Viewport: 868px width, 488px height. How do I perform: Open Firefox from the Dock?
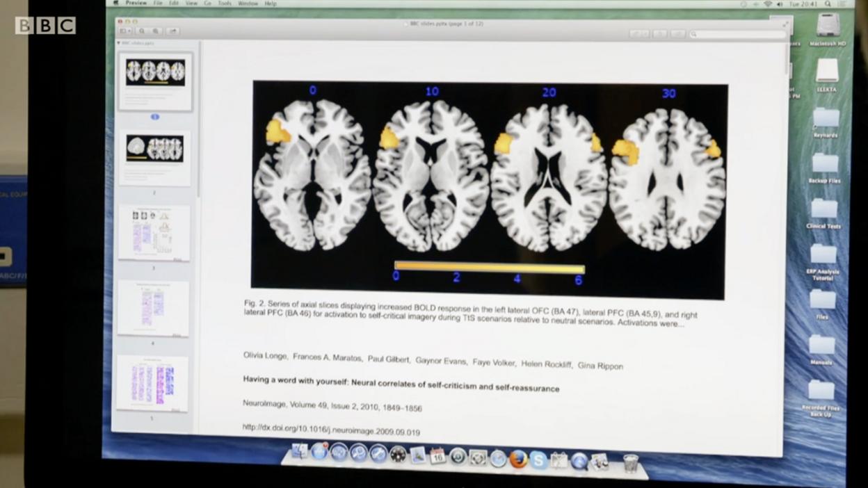[517, 459]
